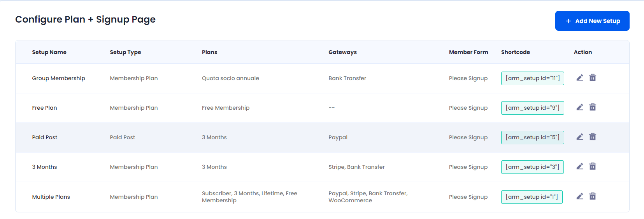The height and width of the screenshot is (219, 644).
Task: Edit the Free Plan setup
Action: (580, 107)
